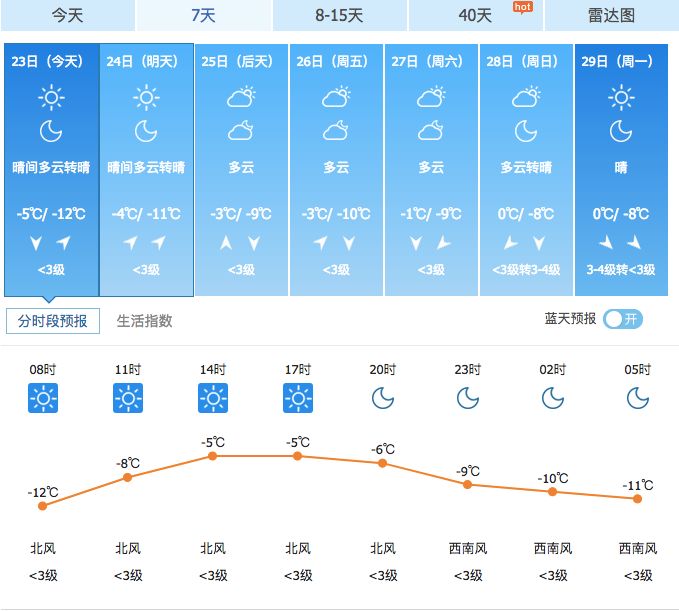The image size is (679, 611).
Task: Select the 24日 (明天) forecast card
Action: (146, 170)
